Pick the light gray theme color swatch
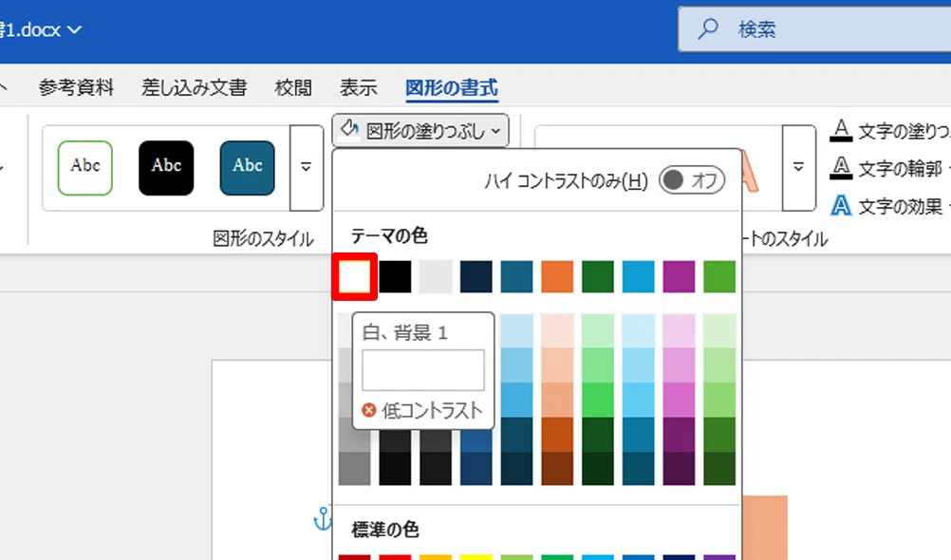The height and width of the screenshot is (560, 951). pos(436,276)
